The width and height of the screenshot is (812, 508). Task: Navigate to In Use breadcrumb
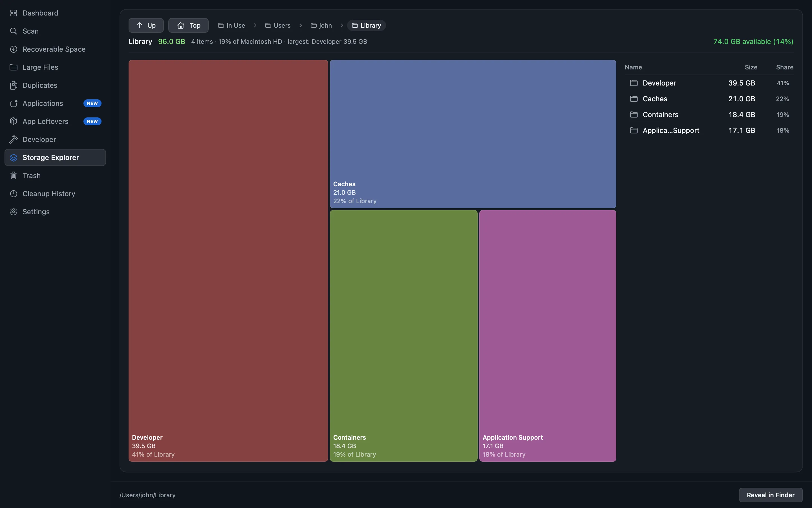tap(231, 25)
